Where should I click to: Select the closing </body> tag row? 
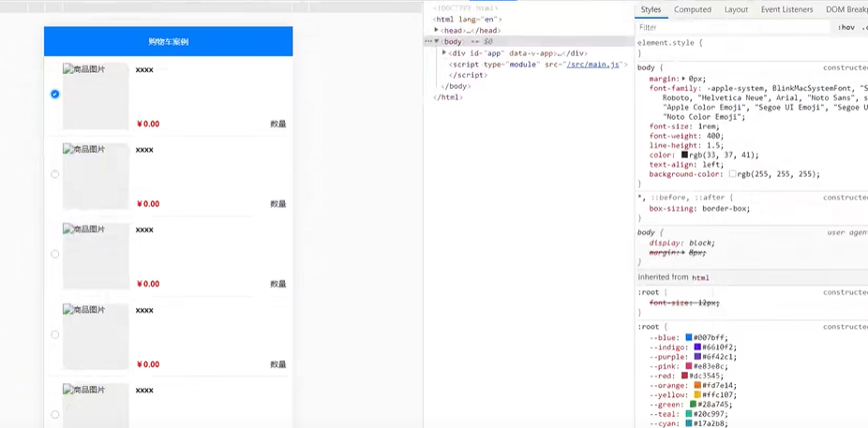click(x=456, y=86)
